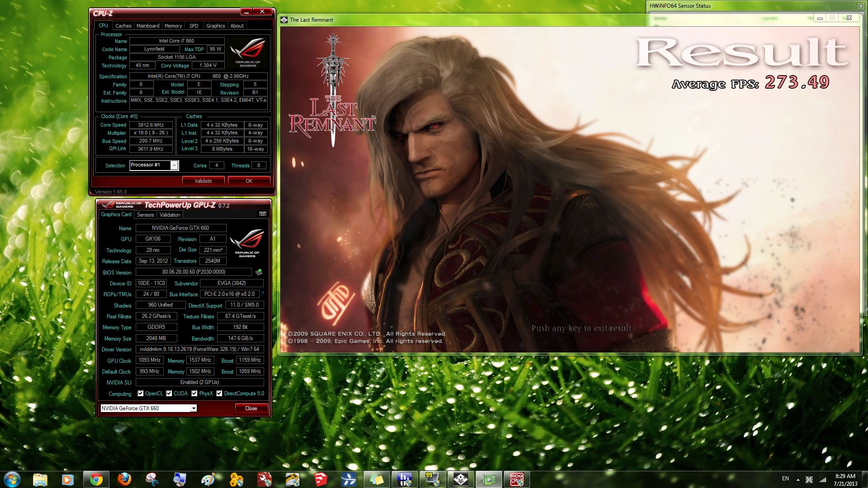
Task: Click the Version 1.65.0 label
Action: point(111,192)
